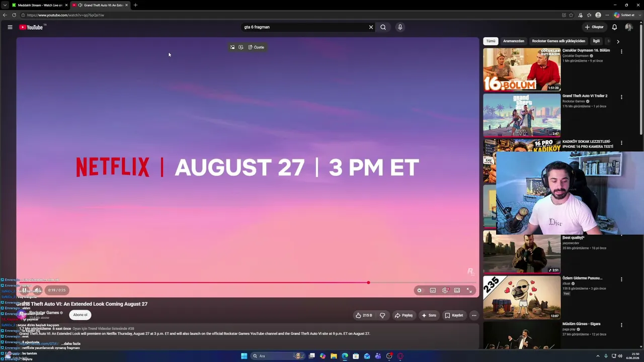Subscribe with the Abone ol button
The image size is (644, 362).
click(x=80, y=315)
